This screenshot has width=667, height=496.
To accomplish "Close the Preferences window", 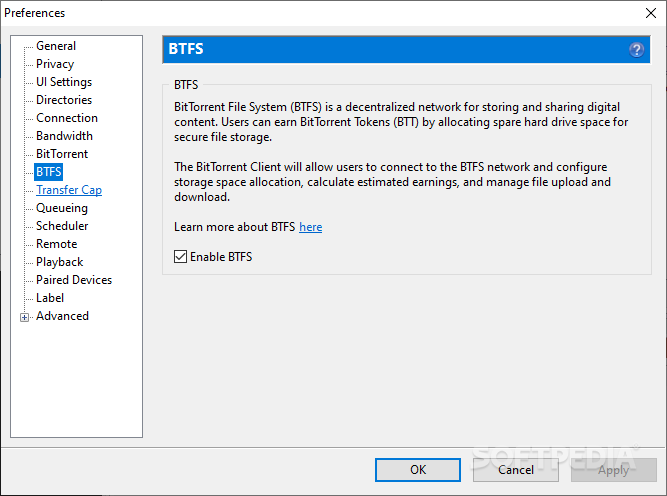I will pos(650,13).
